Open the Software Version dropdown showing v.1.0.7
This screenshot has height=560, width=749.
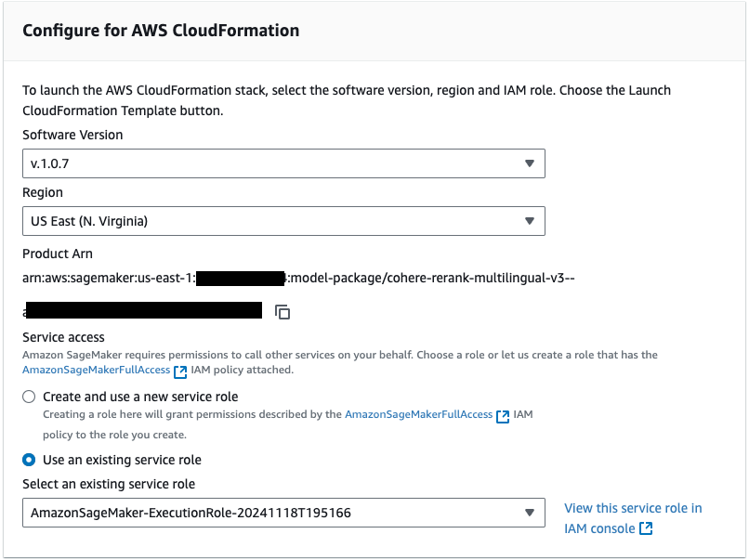click(283, 163)
